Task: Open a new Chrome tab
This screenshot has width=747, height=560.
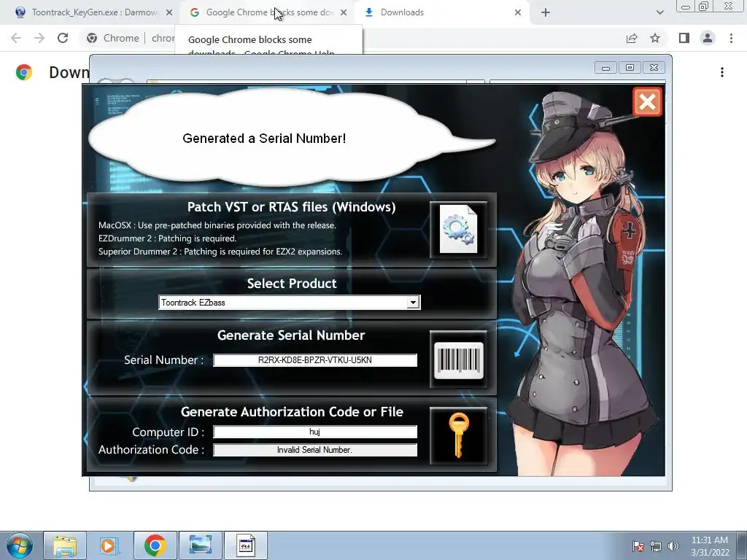Action: [546, 12]
